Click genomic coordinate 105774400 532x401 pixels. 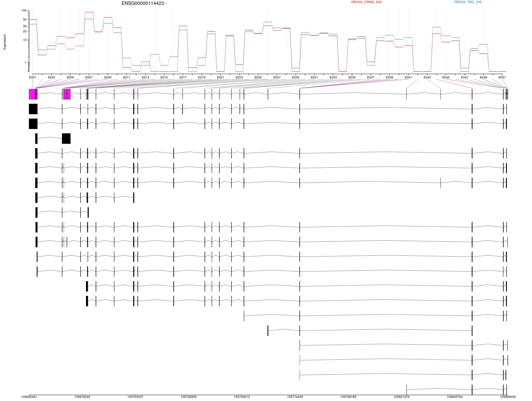point(295,397)
